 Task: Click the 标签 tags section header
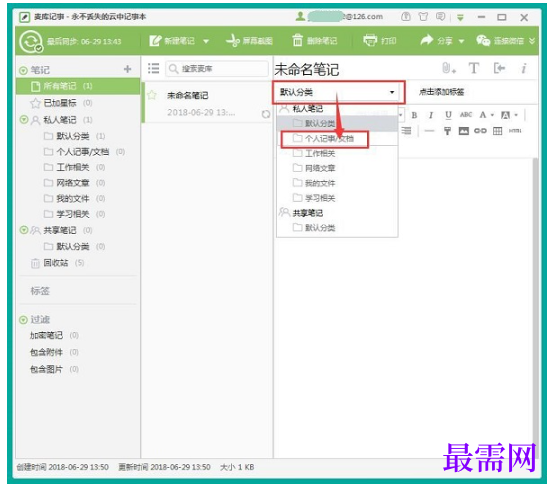tap(40, 291)
